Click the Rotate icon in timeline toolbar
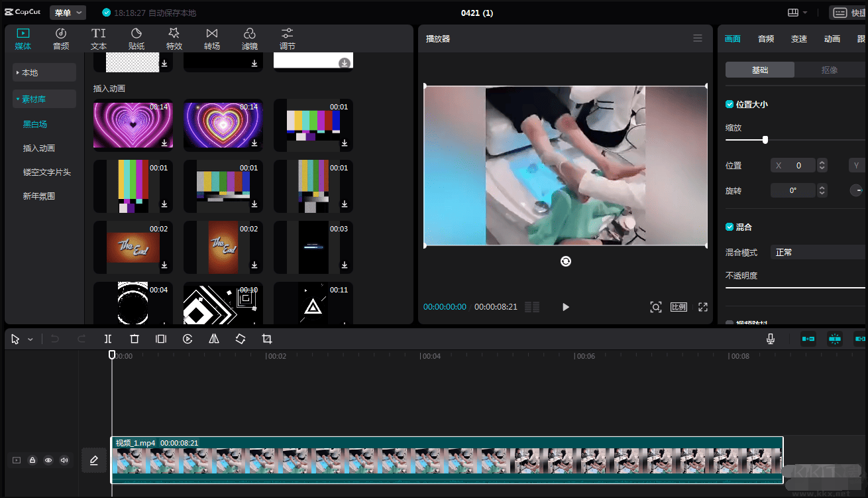The width and height of the screenshot is (868, 498). (241, 339)
